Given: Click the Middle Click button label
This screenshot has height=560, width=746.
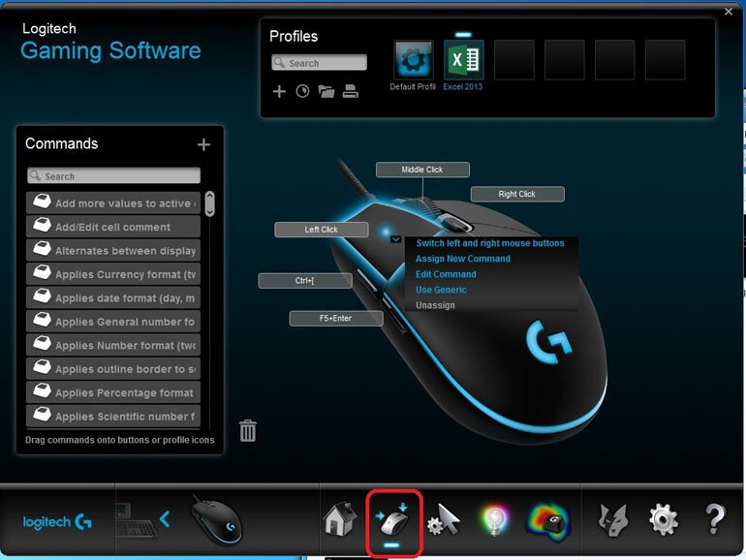Looking at the screenshot, I should 422,170.
